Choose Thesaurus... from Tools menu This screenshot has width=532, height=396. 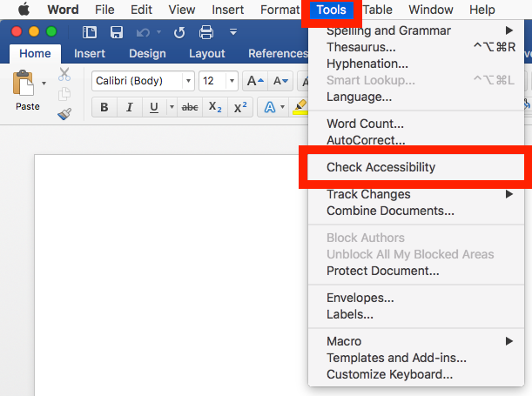tap(416, 47)
